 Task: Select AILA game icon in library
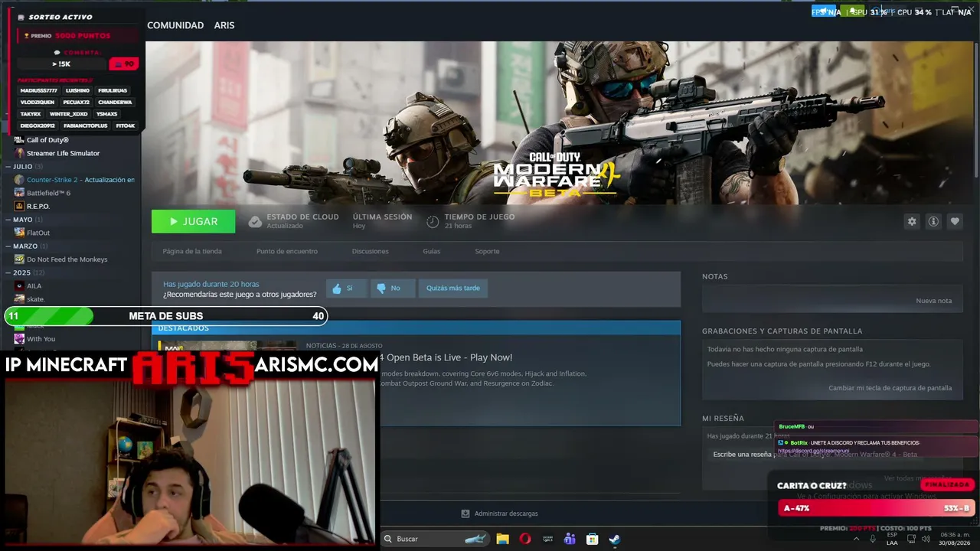(19, 286)
